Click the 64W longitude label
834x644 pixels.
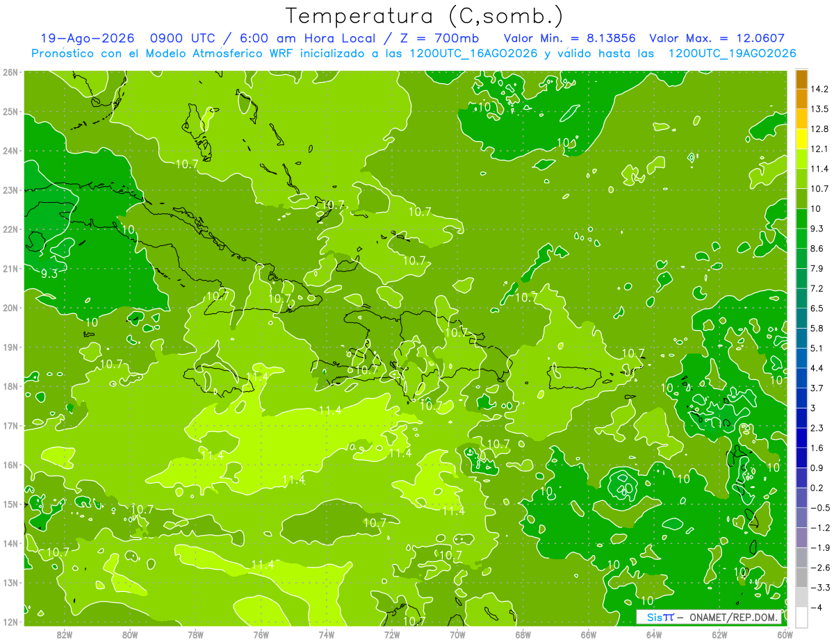[x=654, y=634]
